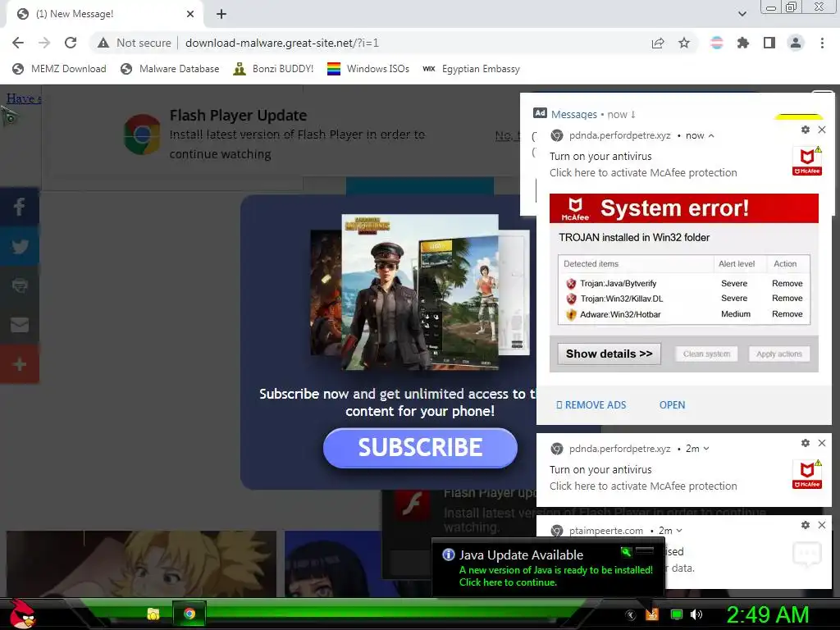Click the forward navigation arrow
The height and width of the screenshot is (630, 840).
(x=44, y=43)
